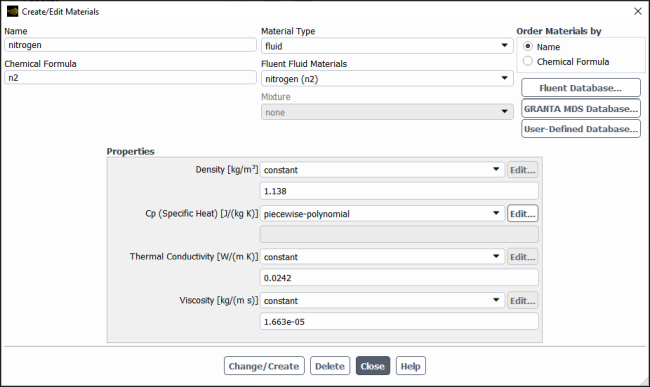Select the Name ordering radio button
The height and width of the screenshot is (387, 650).
pyautogui.click(x=528, y=46)
